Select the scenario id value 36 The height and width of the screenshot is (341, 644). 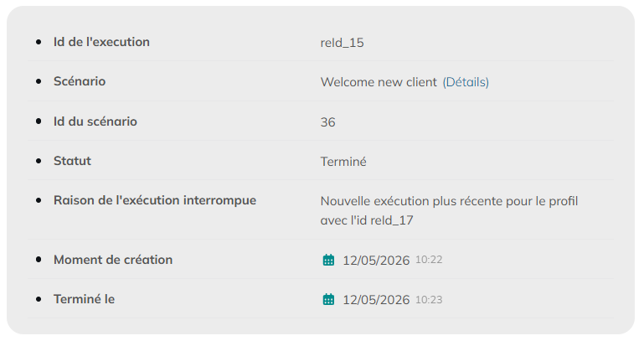click(327, 122)
